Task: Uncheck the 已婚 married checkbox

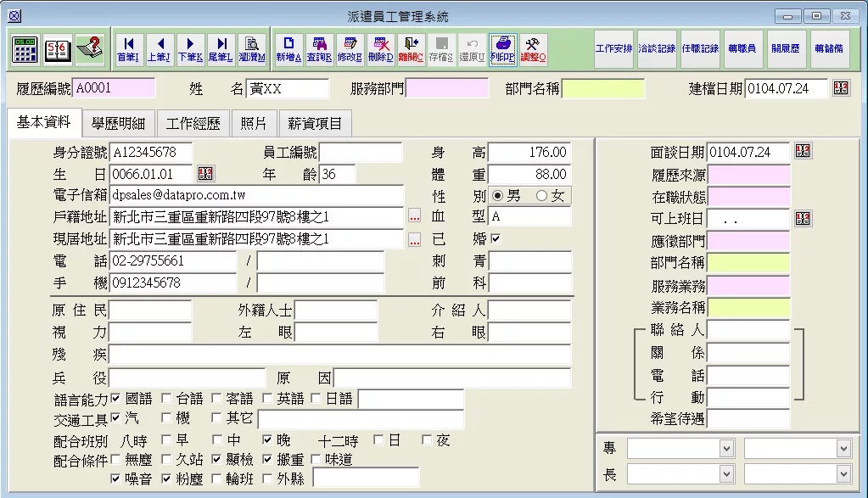Action: [x=496, y=239]
